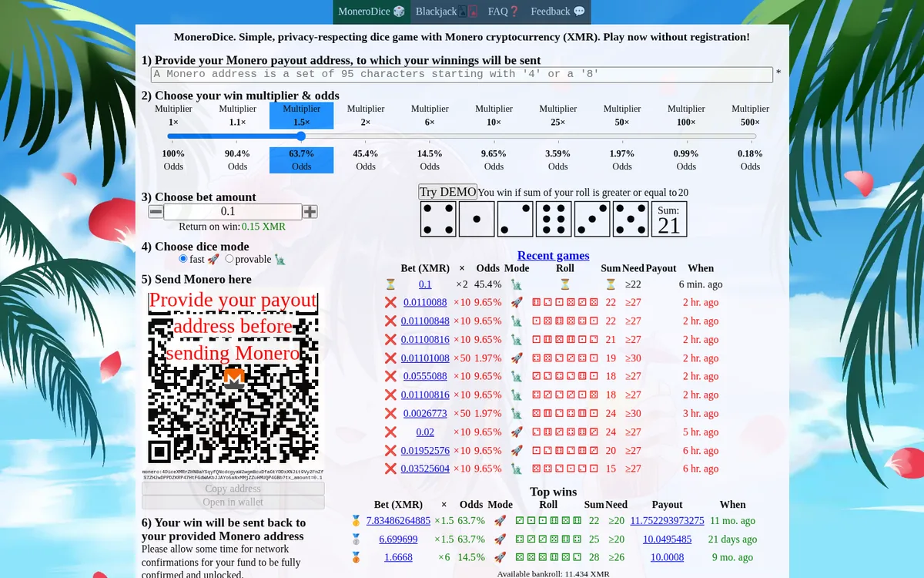Click the rocket icon in the 6.699699 row
The height and width of the screenshot is (578, 924).
point(500,539)
